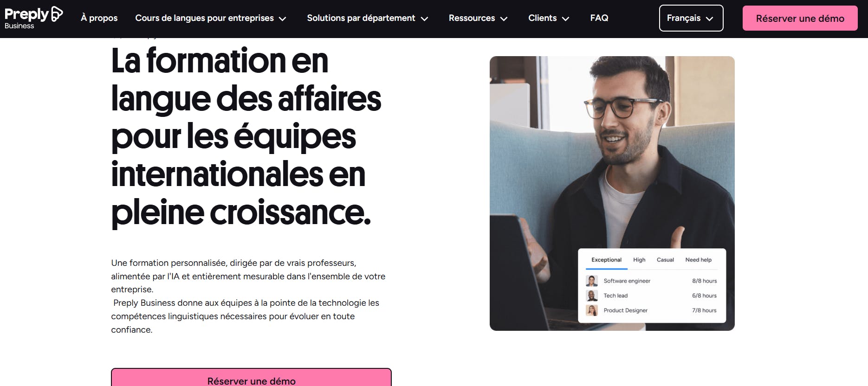Open the Ressources dropdown menu
This screenshot has width=868, height=386.
478,18
